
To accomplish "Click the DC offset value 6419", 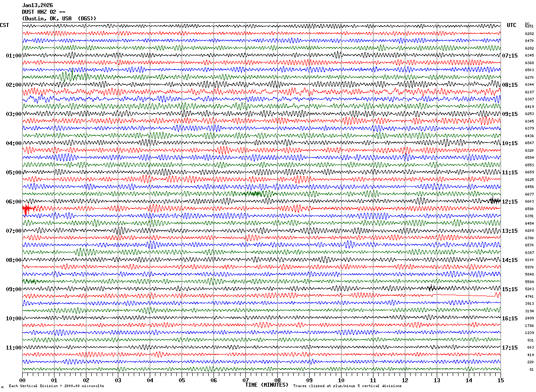I will (x=529, y=107).
